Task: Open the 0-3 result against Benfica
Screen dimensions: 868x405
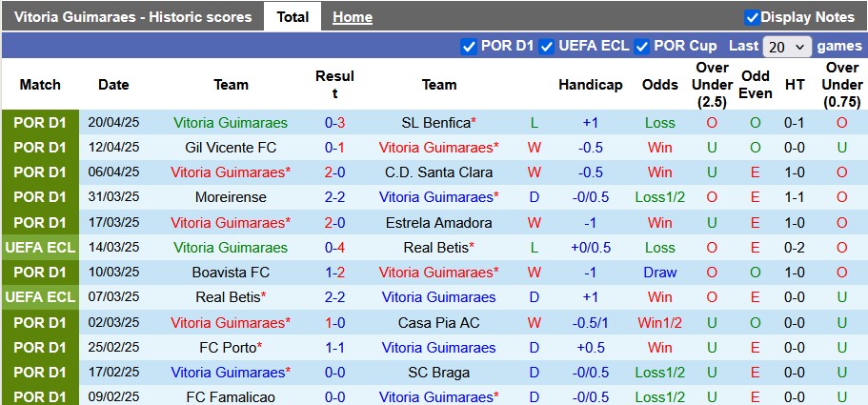Action: pos(334,123)
